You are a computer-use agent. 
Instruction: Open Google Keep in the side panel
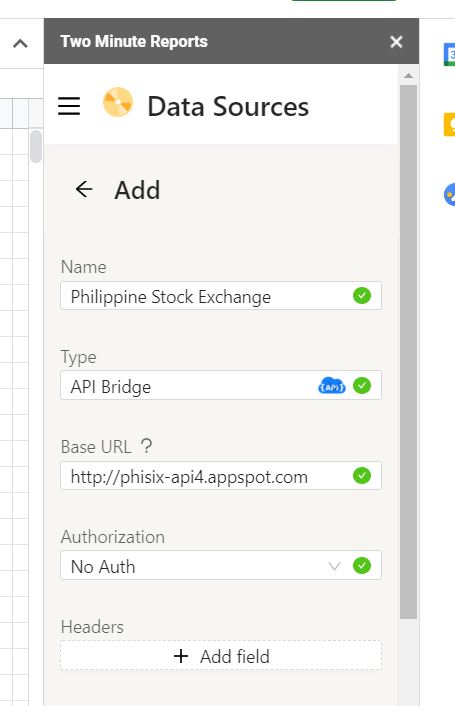coord(449,125)
